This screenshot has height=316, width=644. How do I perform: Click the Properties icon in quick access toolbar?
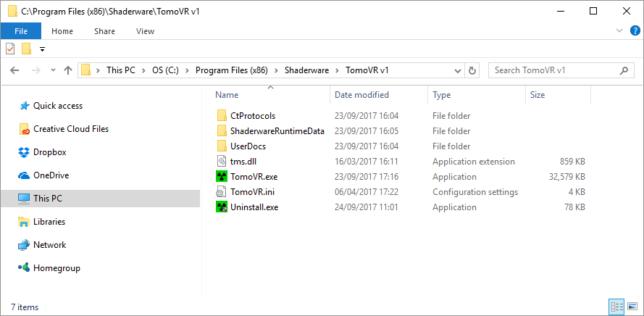(x=10, y=49)
